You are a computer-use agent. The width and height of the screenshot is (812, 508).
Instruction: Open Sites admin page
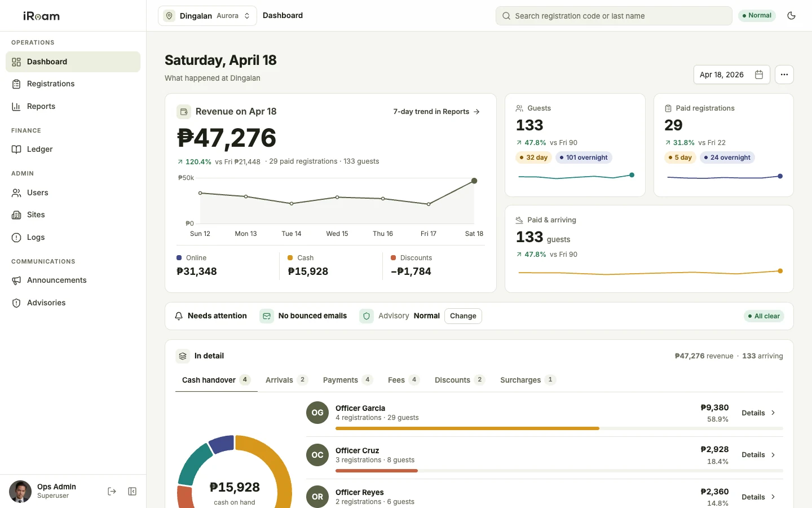pyautogui.click(x=73, y=214)
